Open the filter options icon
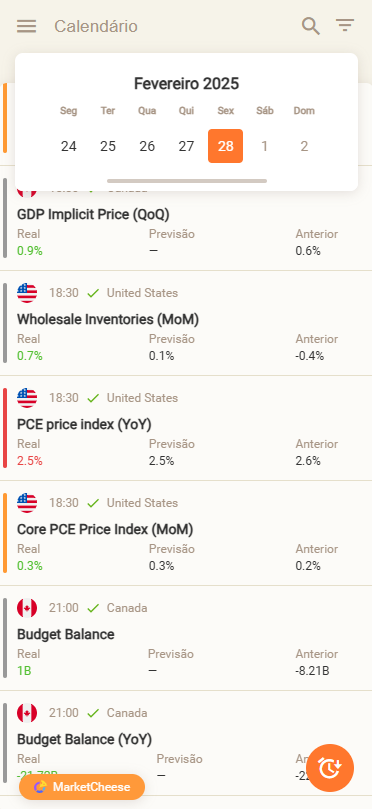Viewport: 372px width, 809px height. (x=345, y=25)
